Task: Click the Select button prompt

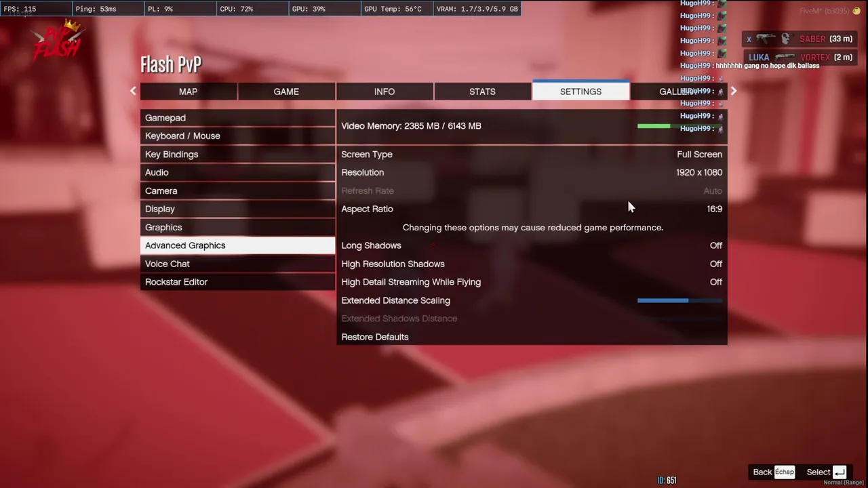Action: (x=827, y=472)
